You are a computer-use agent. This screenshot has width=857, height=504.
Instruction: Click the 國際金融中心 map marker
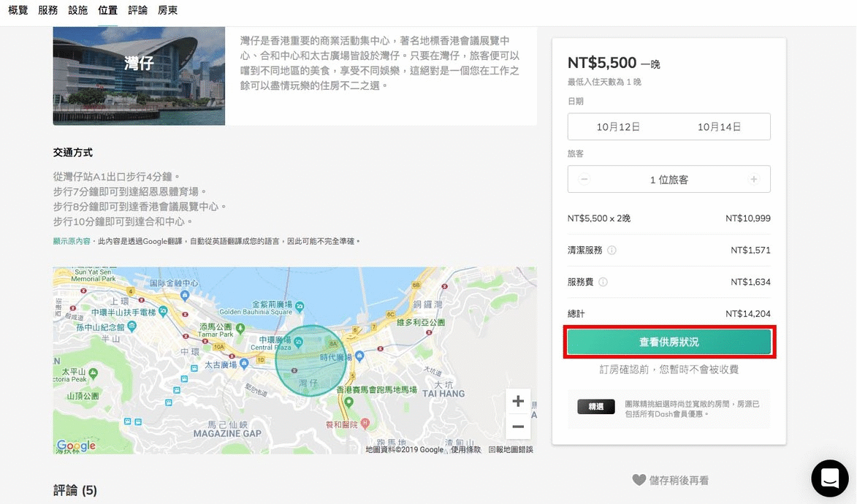(185, 295)
